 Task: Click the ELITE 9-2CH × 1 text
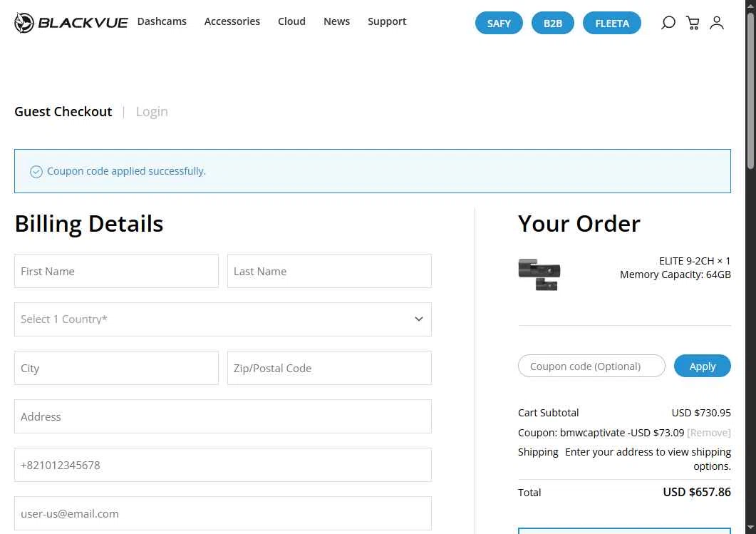tap(694, 261)
